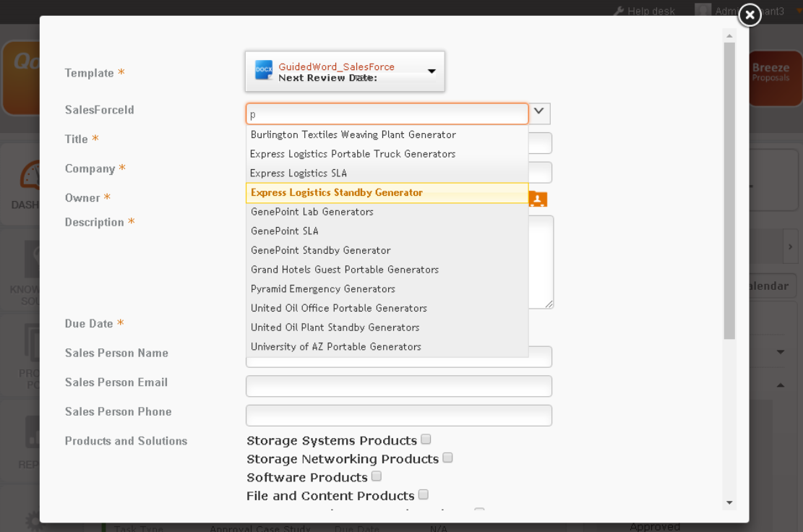Select Burlington Textiles Weaving Plant Generator
The image size is (803, 532).
(x=387, y=134)
